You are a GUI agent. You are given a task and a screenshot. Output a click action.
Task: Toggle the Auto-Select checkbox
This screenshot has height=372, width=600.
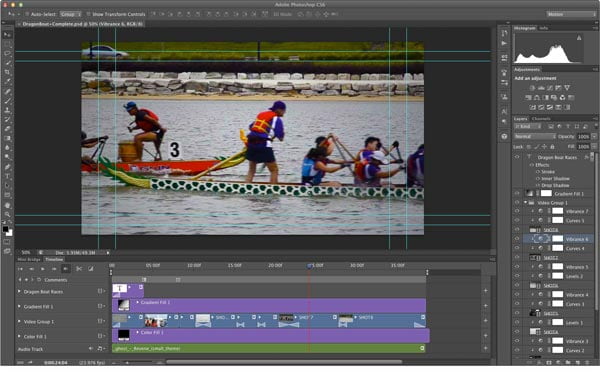[27, 14]
